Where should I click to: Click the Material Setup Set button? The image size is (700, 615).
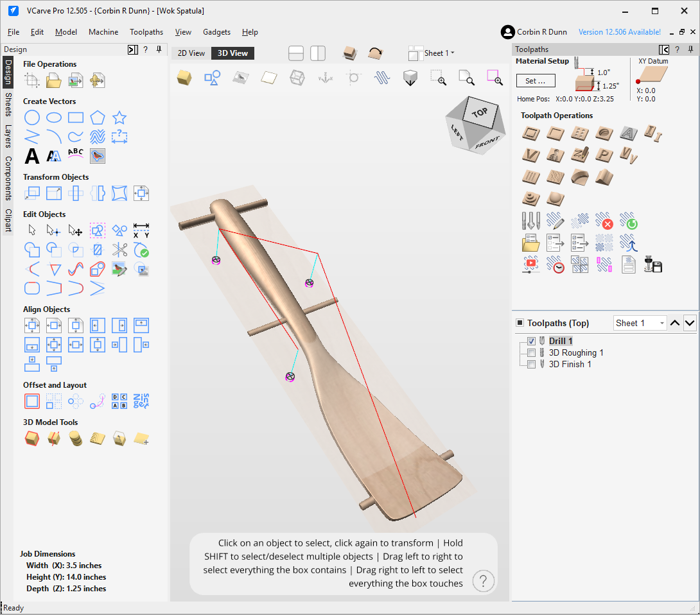[536, 81]
